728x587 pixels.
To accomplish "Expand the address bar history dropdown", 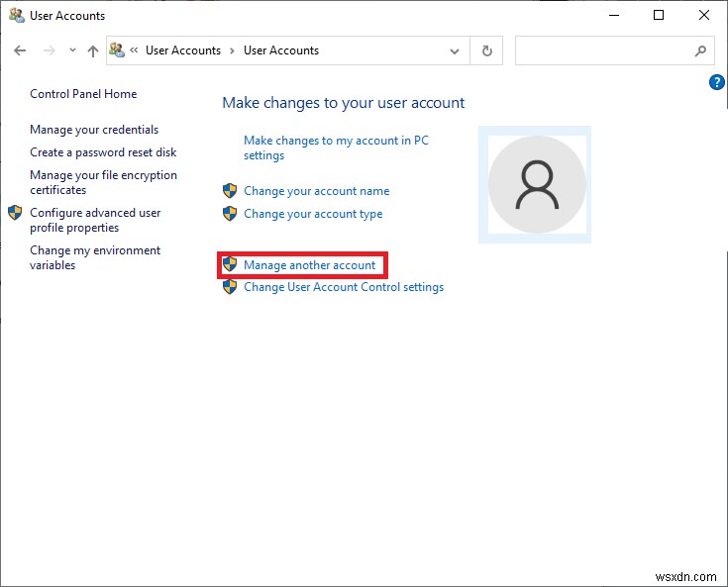I will pos(455,50).
